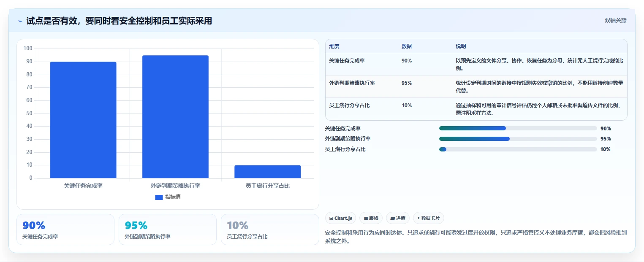The height and width of the screenshot is (262, 644).
Task: Click the 10% cell in the table
Action: point(407,105)
